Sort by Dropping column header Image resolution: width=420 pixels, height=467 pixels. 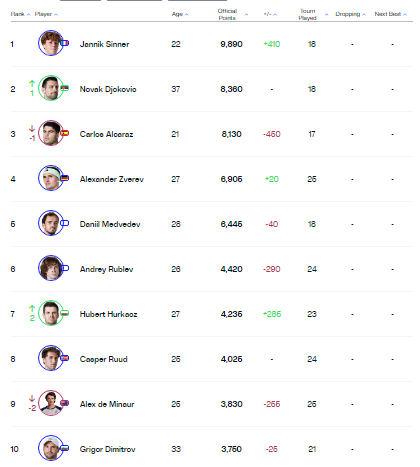[350, 14]
